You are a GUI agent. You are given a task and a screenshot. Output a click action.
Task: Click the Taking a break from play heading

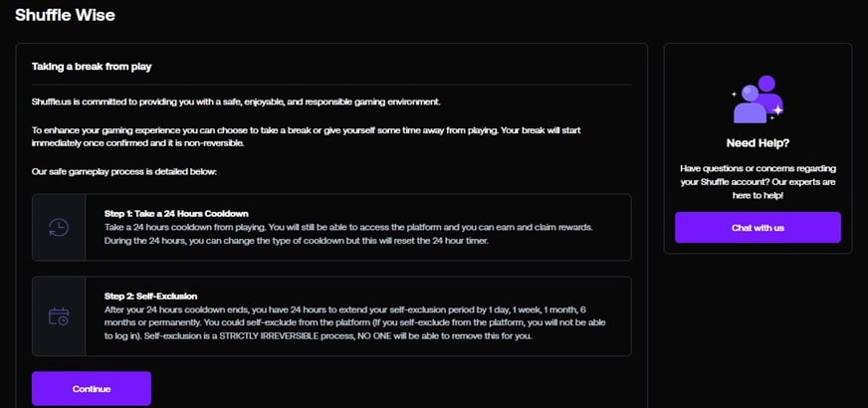click(x=92, y=67)
